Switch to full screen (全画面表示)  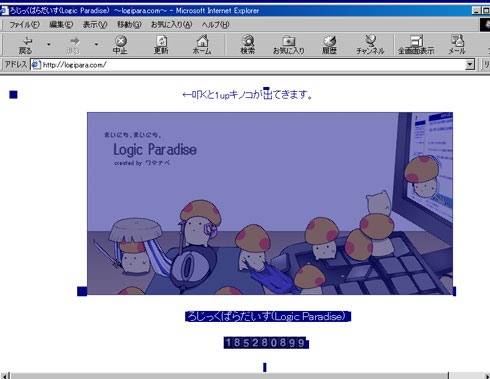[416, 45]
